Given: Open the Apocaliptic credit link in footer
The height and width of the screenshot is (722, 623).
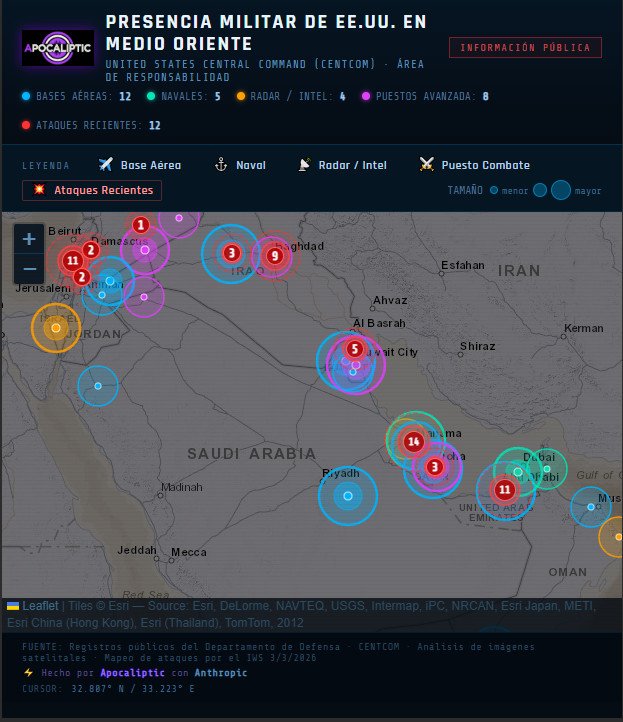Looking at the screenshot, I should point(132,673).
